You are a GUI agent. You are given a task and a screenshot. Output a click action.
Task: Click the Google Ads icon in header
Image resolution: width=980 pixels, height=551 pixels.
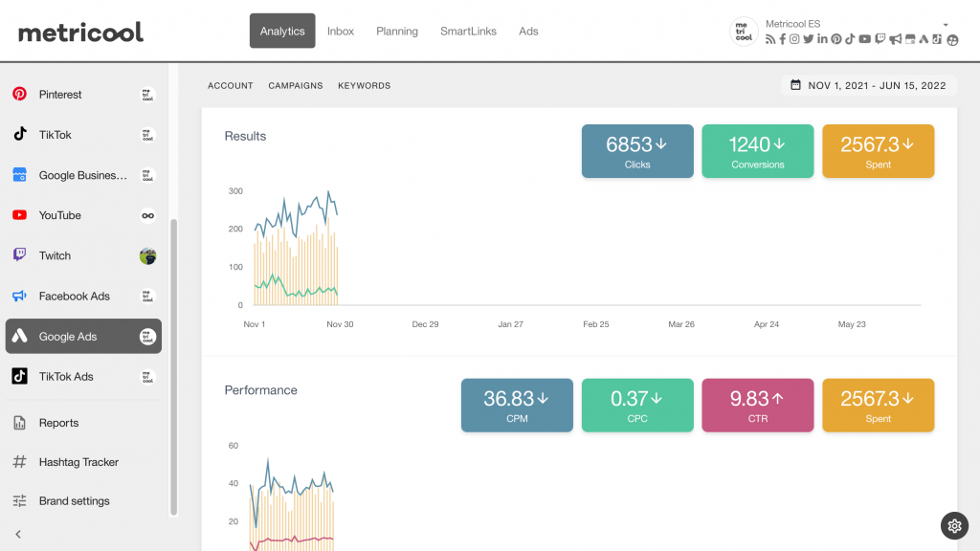click(924, 39)
